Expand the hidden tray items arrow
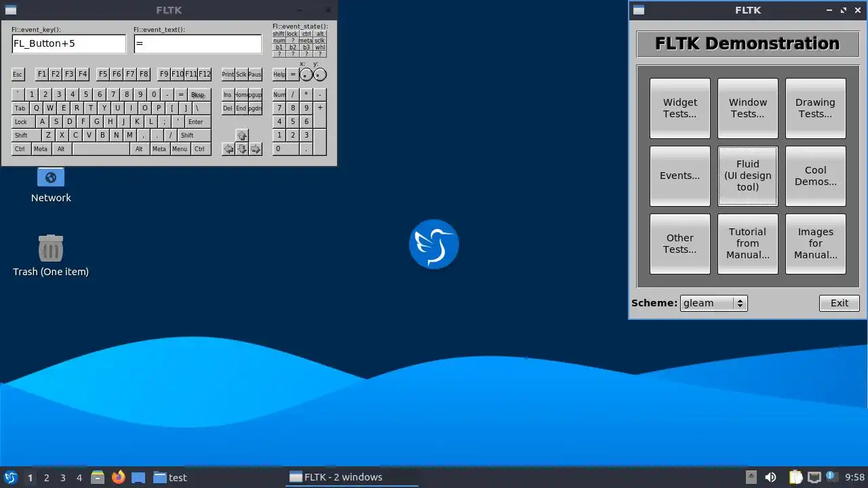 [751, 477]
